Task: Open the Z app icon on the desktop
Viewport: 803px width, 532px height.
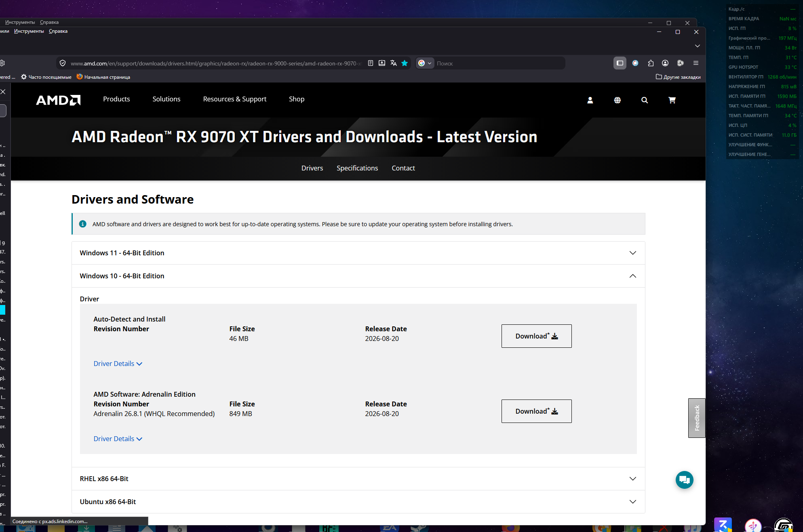Action: [723, 525]
